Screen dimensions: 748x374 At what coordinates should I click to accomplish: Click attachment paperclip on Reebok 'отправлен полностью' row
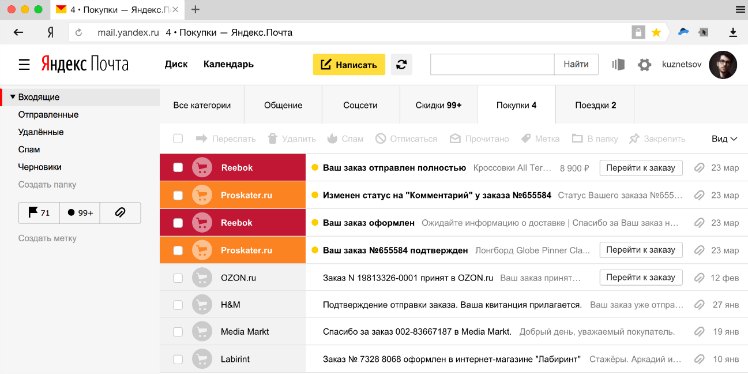[x=699, y=168]
